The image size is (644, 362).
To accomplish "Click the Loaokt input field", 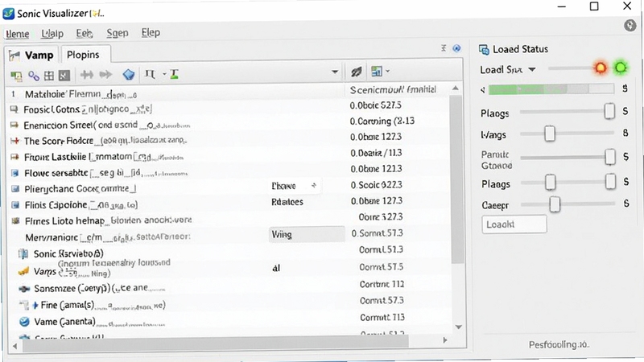I will tap(514, 224).
